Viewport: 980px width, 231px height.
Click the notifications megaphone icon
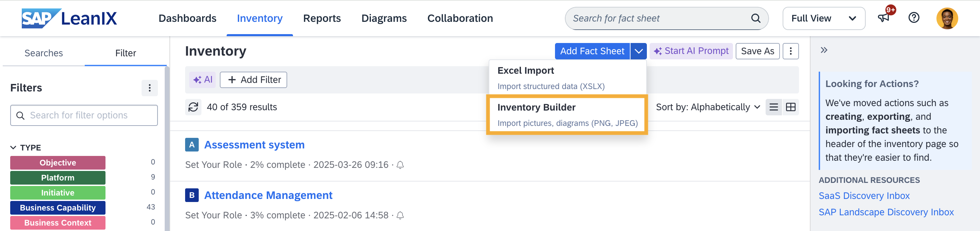883,18
